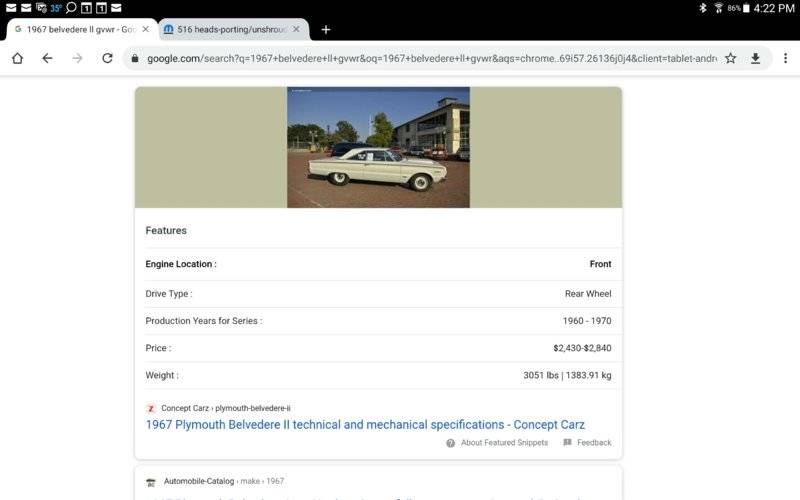The width and height of the screenshot is (800, 500).
Task: Click the forward navigation arrow
Action: tap(77, 58)
